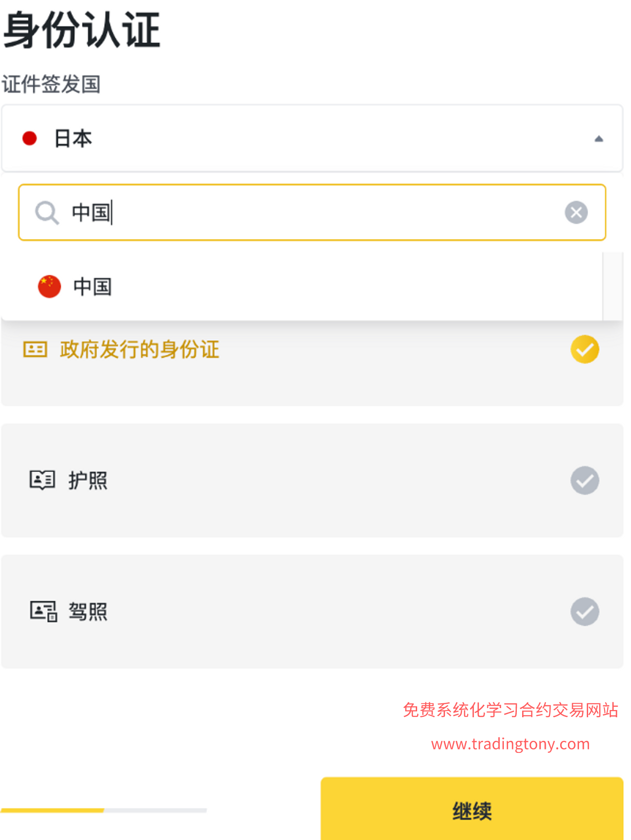Select the 驾照 checkmark option
631x840 pixels.
[585, 611]
